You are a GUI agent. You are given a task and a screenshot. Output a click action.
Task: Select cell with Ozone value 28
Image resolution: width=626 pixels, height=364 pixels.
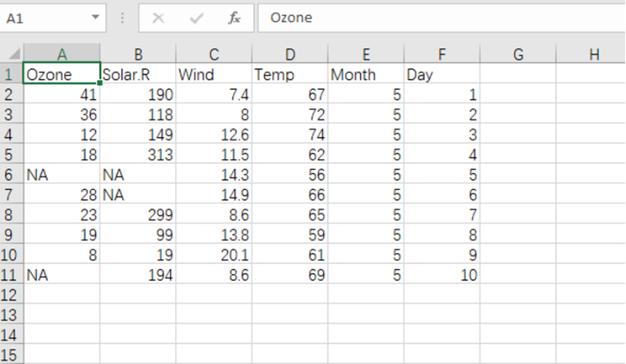coord(61,195)
